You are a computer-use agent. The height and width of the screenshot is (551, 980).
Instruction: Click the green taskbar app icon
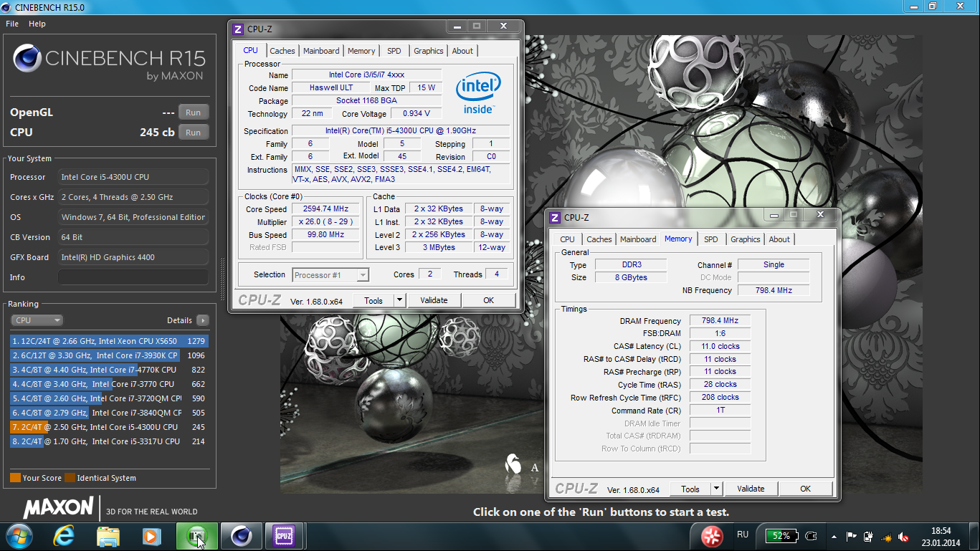point(196,536)
